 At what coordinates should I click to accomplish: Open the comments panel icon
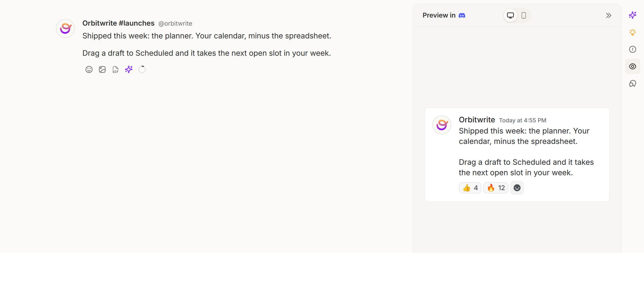point(632,83)
